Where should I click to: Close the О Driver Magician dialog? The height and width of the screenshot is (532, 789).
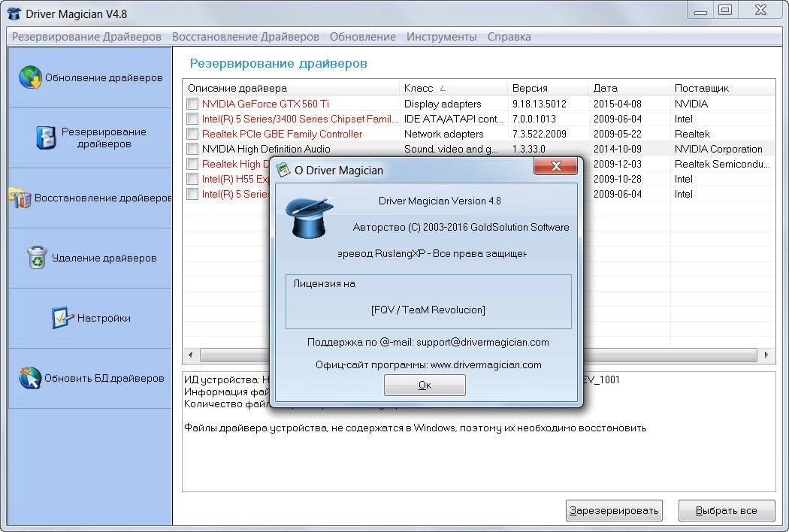point(555,165)
